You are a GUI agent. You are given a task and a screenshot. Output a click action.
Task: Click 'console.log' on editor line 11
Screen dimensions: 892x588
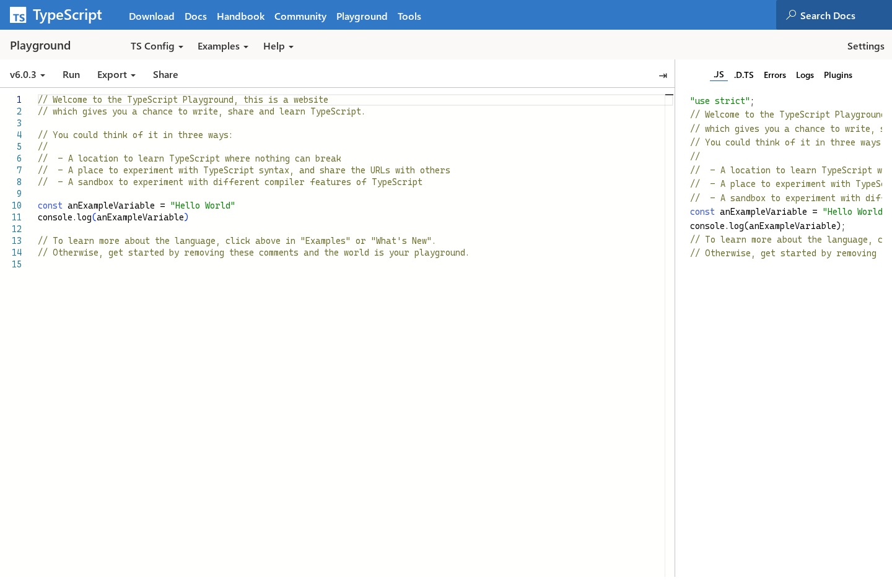click(x=64, y=217)
